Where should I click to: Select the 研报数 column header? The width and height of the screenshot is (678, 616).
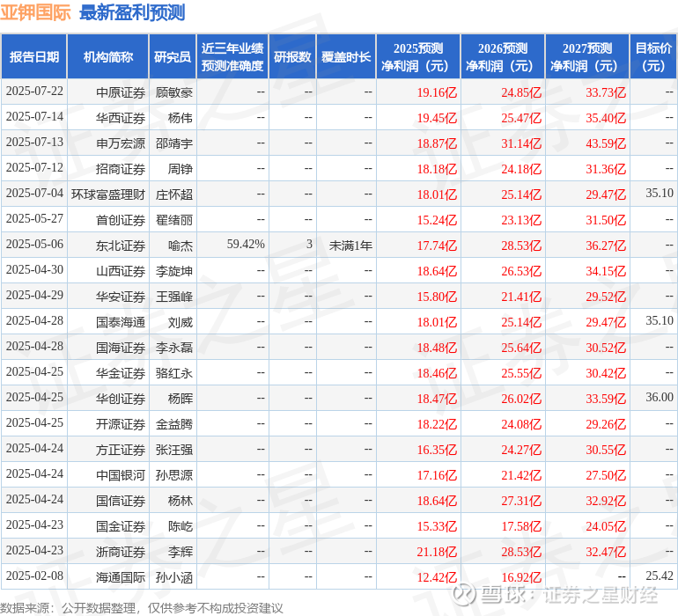292,56
